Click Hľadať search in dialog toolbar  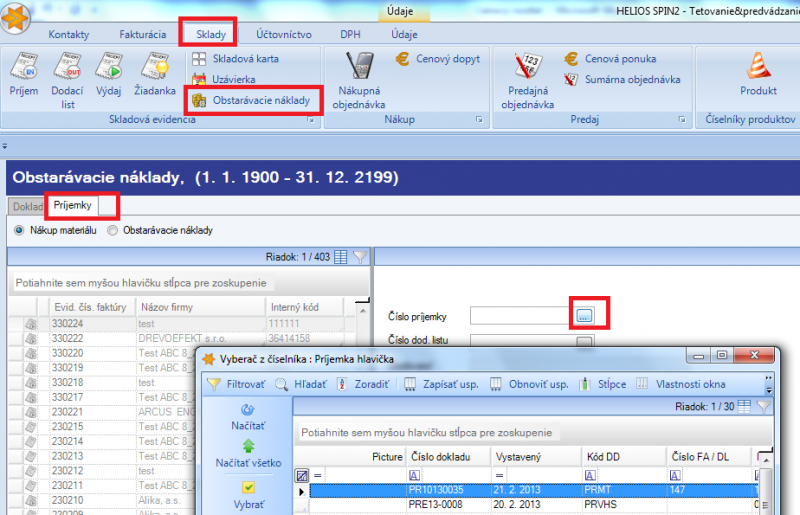tap(301, 384)
